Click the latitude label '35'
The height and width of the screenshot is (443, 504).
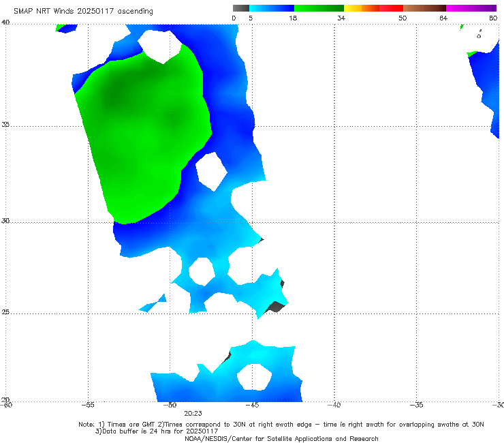pos(5,124)
